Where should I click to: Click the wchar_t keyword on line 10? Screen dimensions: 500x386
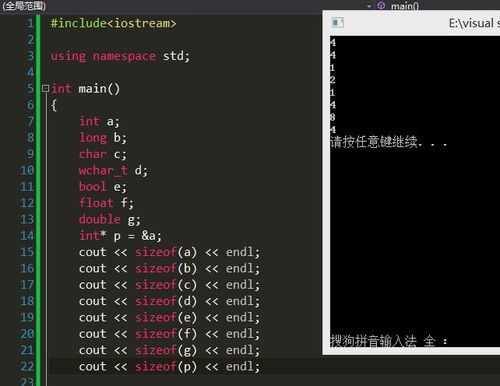click(x=103, y=170)
